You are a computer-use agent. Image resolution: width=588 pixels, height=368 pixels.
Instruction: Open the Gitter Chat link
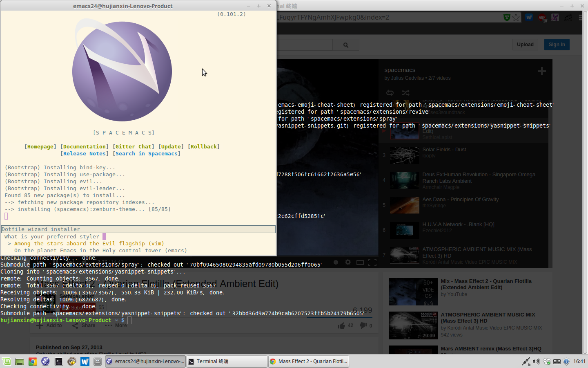tap(134, 147)
